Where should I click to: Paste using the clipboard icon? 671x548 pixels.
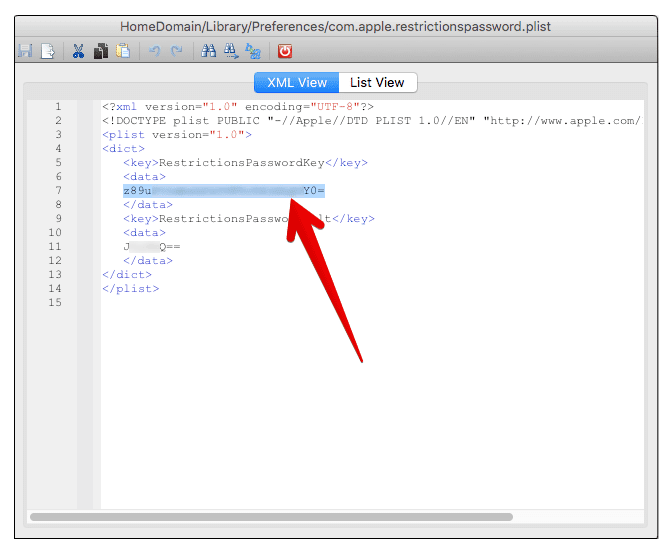(122, 51)
